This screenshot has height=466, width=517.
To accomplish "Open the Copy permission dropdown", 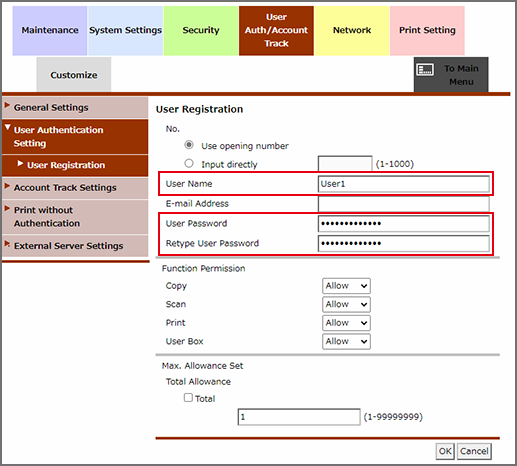I will (346, 286).
